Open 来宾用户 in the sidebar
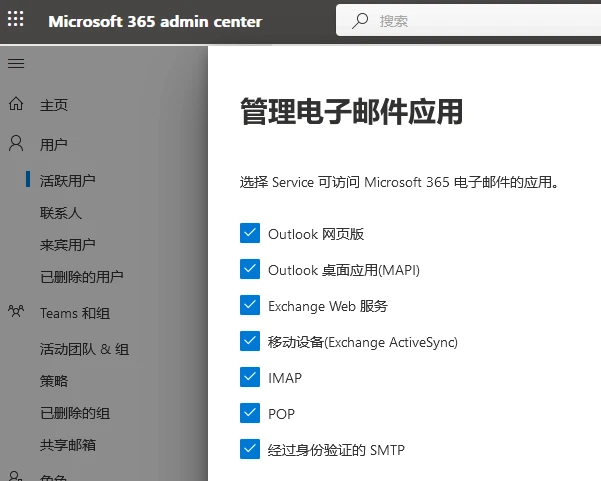601x481 pixels. [67, 245]
